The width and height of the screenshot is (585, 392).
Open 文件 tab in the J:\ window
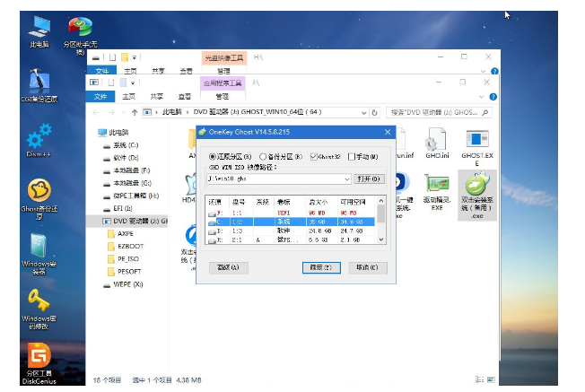click(100, 97)
